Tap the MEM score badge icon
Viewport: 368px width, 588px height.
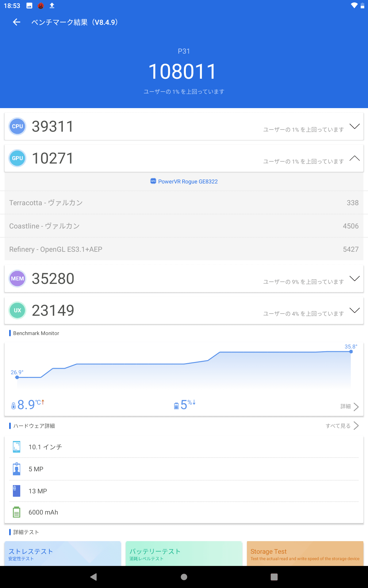click(17, 279)
